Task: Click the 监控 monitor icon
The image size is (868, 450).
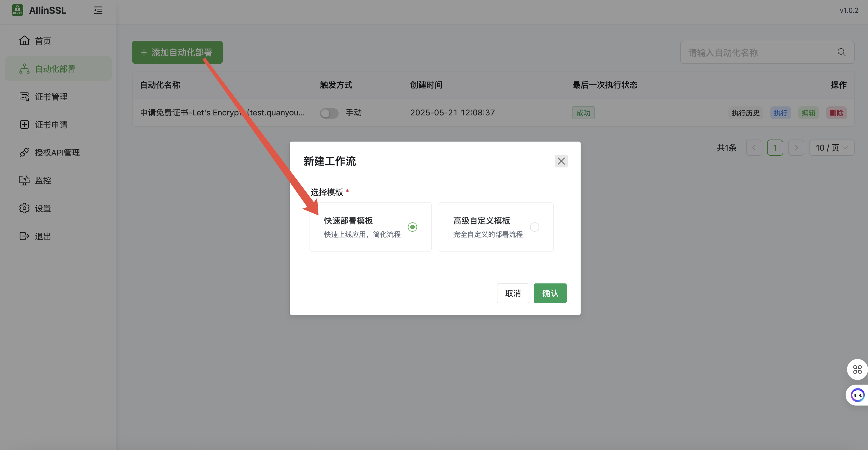Action: (24, 180)
